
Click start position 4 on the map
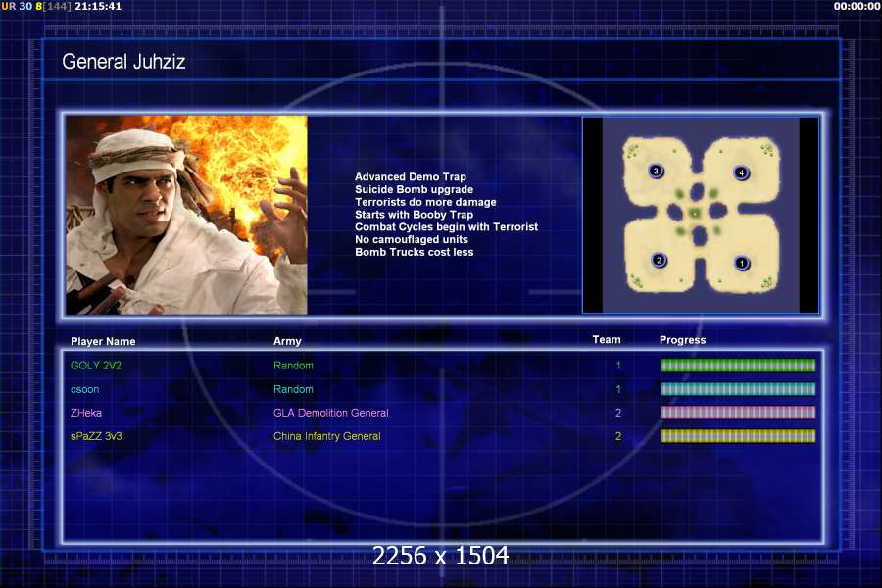[x=742, y=172]
